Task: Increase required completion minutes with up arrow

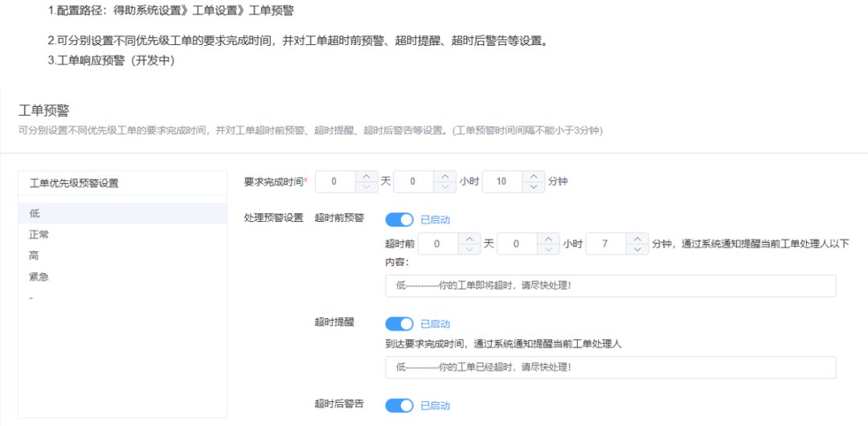Action: pos(533,176)
